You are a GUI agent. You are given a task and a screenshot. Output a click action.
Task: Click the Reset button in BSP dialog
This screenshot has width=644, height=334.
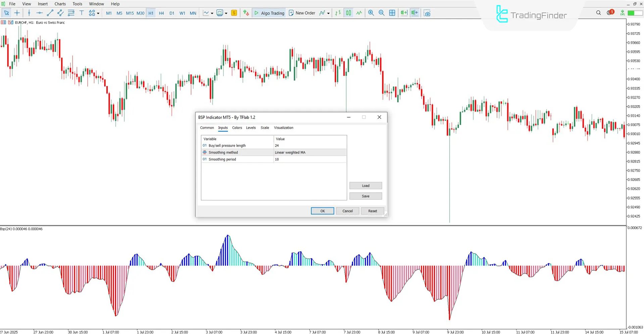tap(372, 211)
